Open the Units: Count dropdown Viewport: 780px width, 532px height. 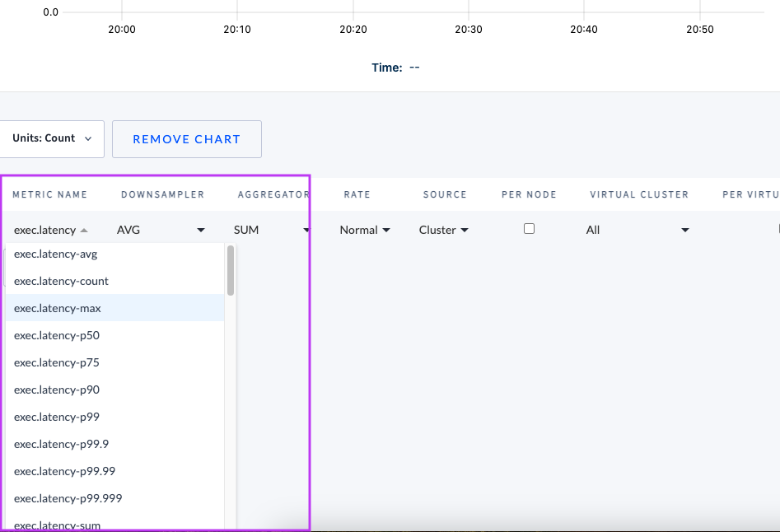[51, 138]
